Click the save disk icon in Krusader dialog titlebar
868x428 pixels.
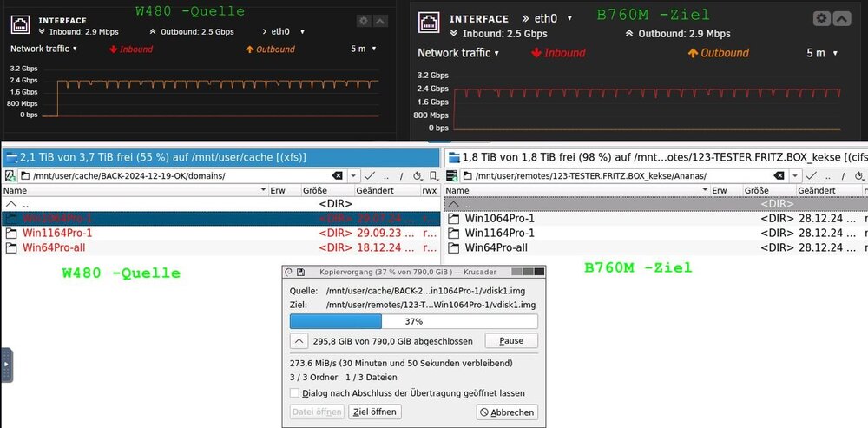(x=300, y=272)
